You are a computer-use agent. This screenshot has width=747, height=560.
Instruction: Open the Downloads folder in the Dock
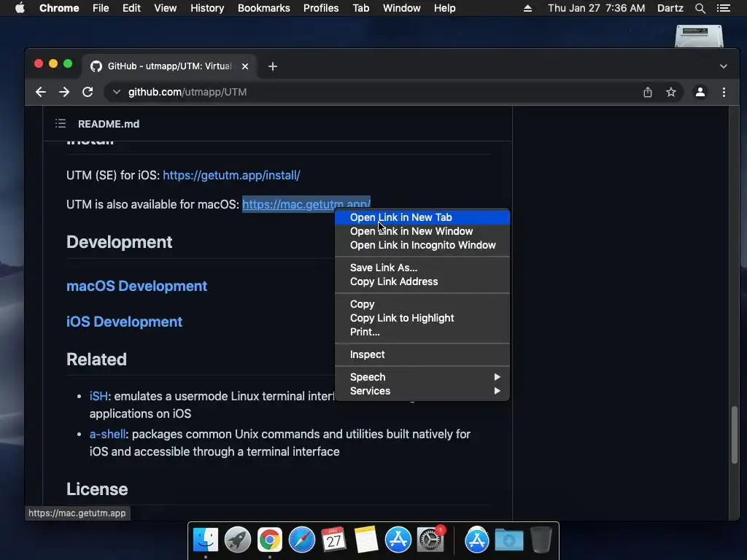(x=508, y=540)
